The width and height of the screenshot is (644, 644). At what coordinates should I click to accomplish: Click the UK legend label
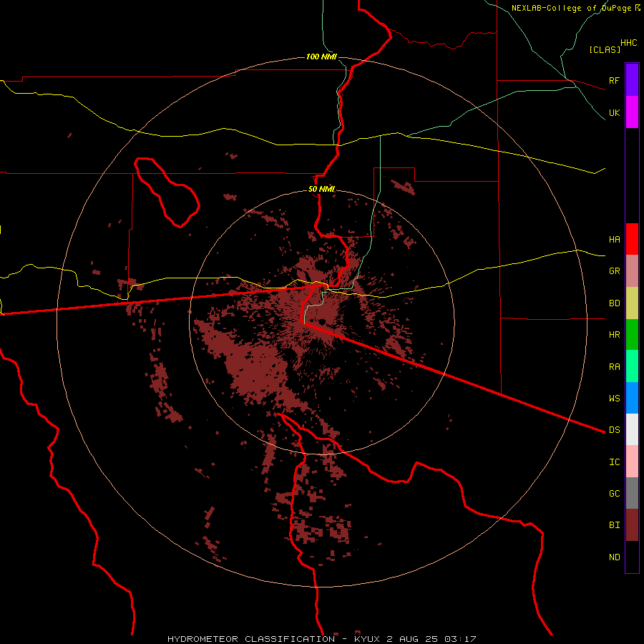pos(614,113)
